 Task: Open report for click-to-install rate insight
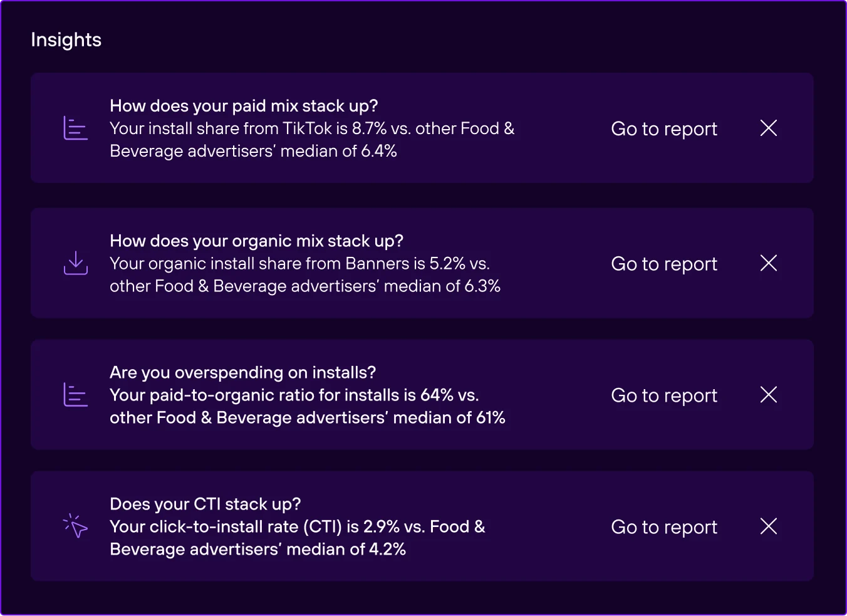click(x=664, y=527)
